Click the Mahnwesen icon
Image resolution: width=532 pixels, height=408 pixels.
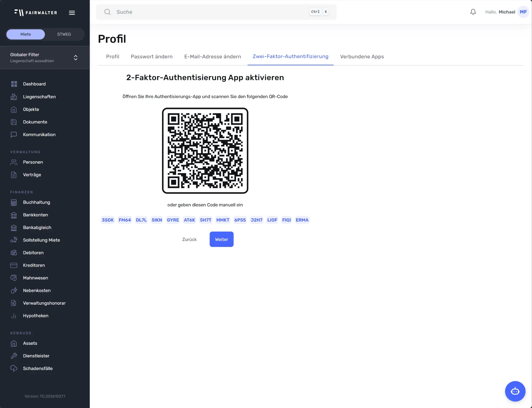pos(14,278)
